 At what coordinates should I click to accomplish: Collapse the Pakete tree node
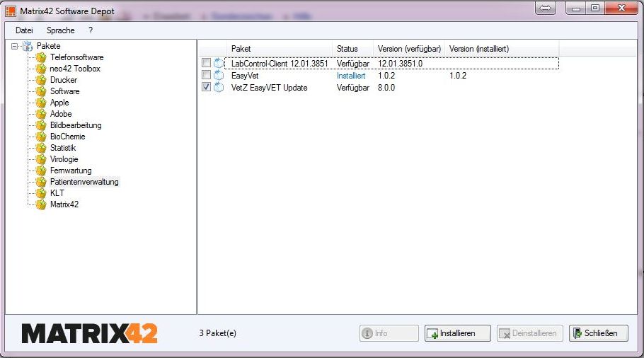[15, 46]
